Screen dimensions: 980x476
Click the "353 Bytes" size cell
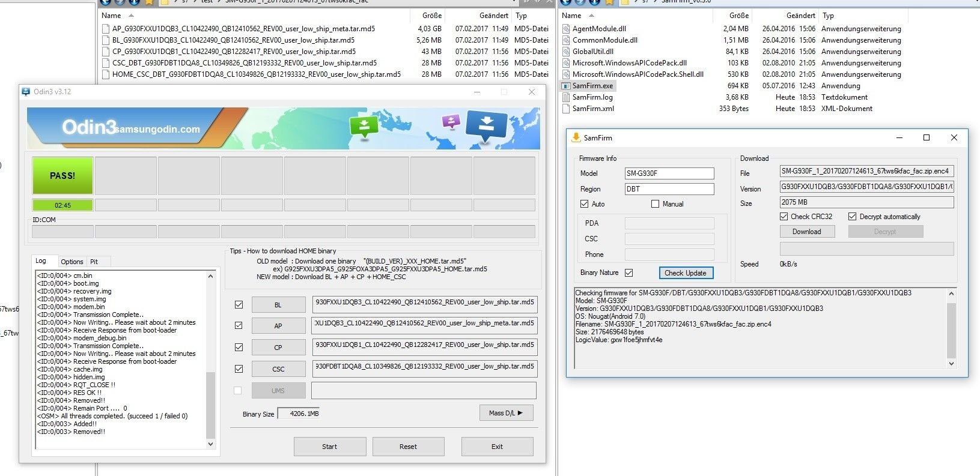(x=734, y=109)
